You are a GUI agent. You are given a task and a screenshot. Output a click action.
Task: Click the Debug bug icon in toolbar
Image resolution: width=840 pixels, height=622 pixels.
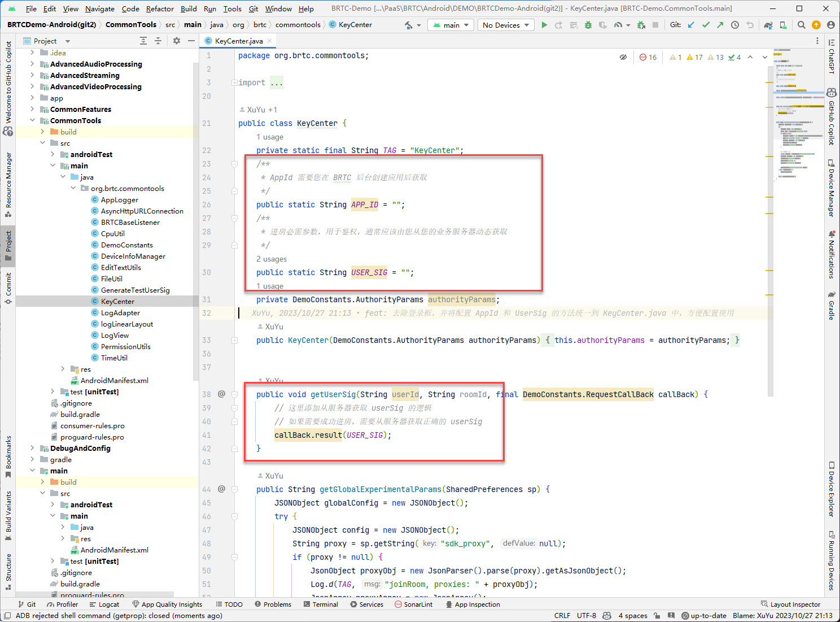click(588, 25)
